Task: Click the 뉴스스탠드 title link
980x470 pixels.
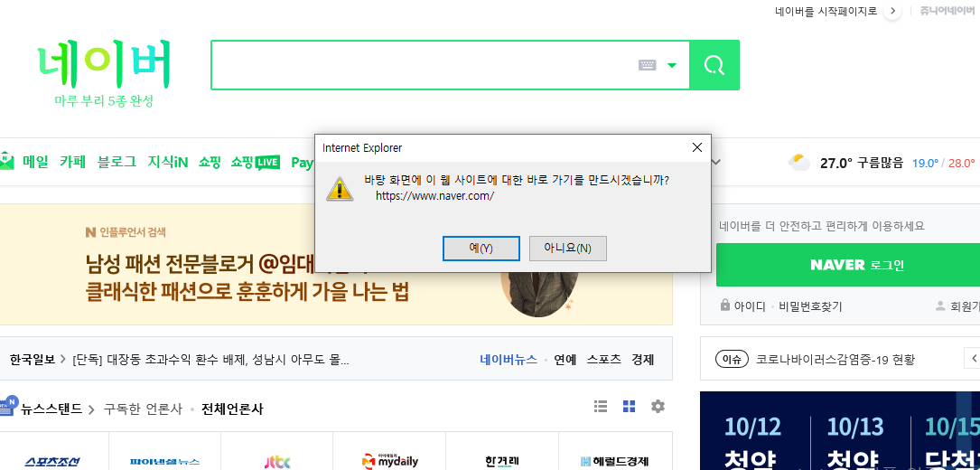Action: tap(51, 409)
